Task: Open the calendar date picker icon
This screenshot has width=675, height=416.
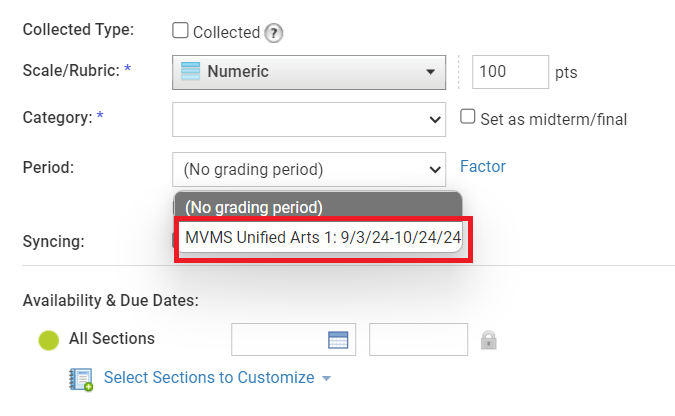Action: (338, 340)
